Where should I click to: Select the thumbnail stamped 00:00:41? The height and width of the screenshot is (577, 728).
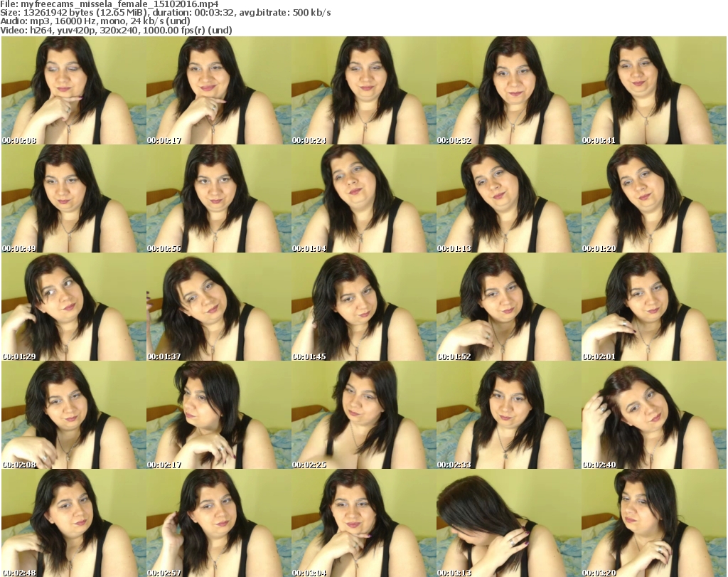pyautogui.click(x=654, y=90)
